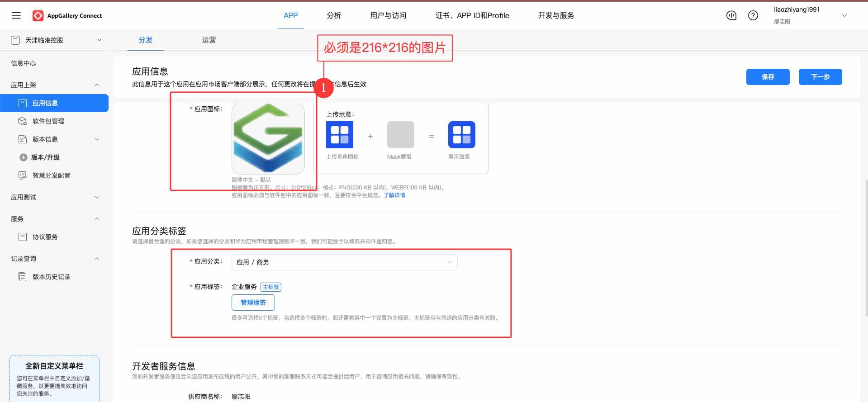Screen dimensions: 868x402
Task: Click the 版本/升级 plus icon
Action: (x=24, y=157)
